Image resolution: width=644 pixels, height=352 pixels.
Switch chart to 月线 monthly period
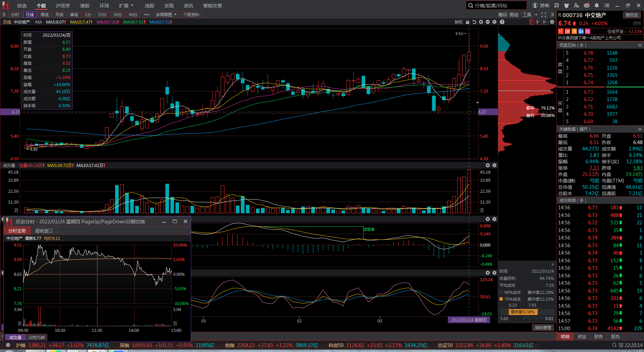(x=59, y=15)
